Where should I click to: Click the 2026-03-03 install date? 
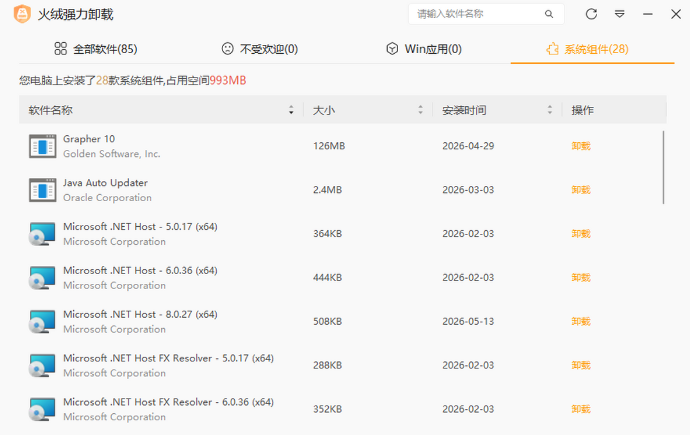coord(468,190)
